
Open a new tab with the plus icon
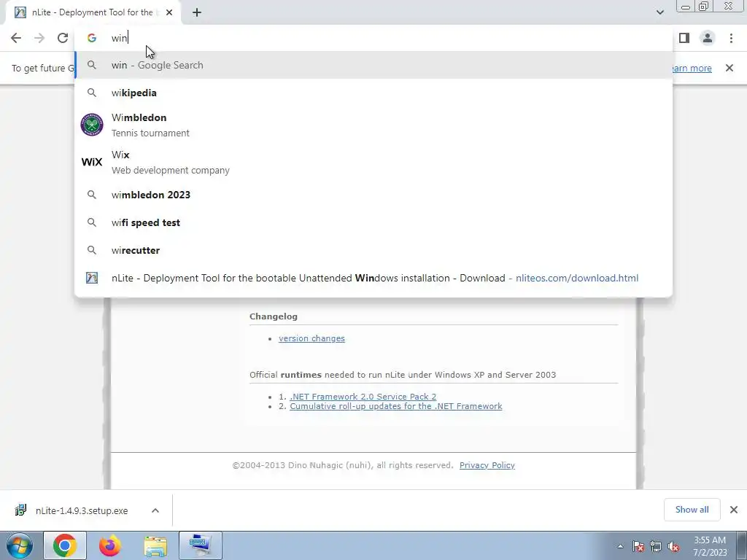coord(197,12)
